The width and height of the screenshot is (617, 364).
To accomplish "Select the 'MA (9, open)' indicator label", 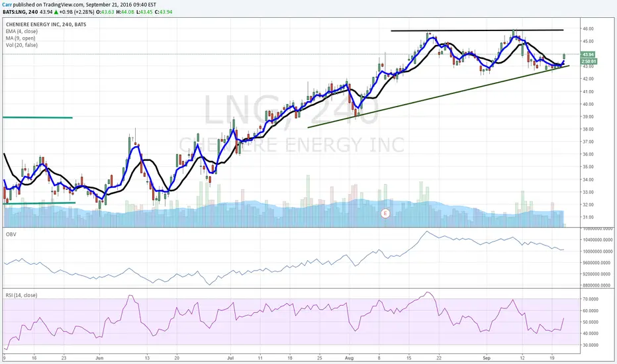I will pos(21,38).
